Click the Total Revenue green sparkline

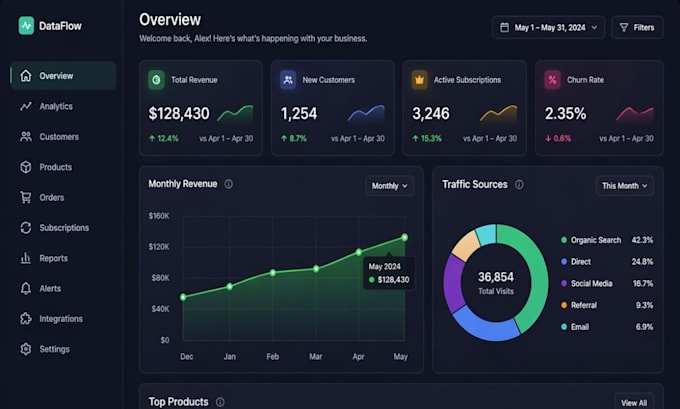[x=235, y=114]
